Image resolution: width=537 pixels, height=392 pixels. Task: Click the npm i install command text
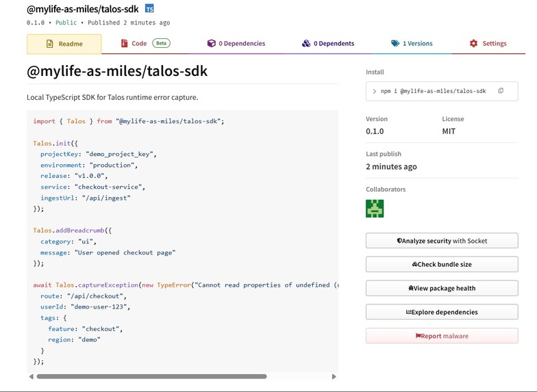point(433,91)
